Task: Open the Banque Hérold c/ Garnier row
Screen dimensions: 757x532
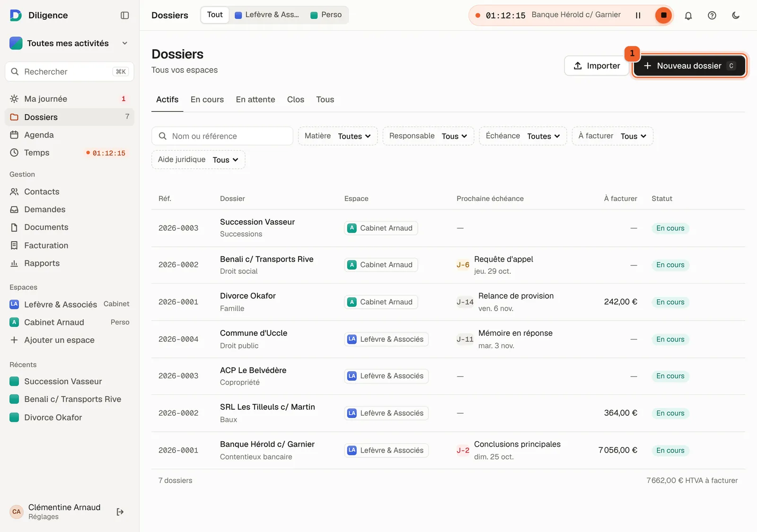Action: [448, 450]
